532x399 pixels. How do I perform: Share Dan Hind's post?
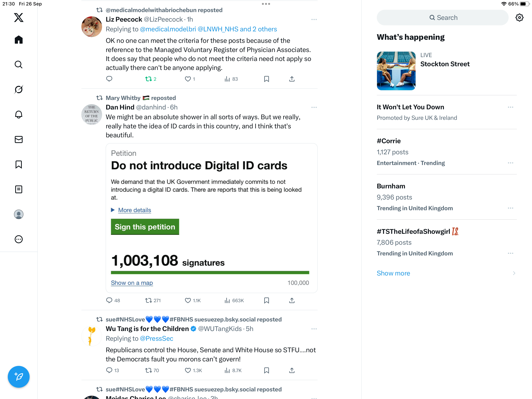pos(292,300)
